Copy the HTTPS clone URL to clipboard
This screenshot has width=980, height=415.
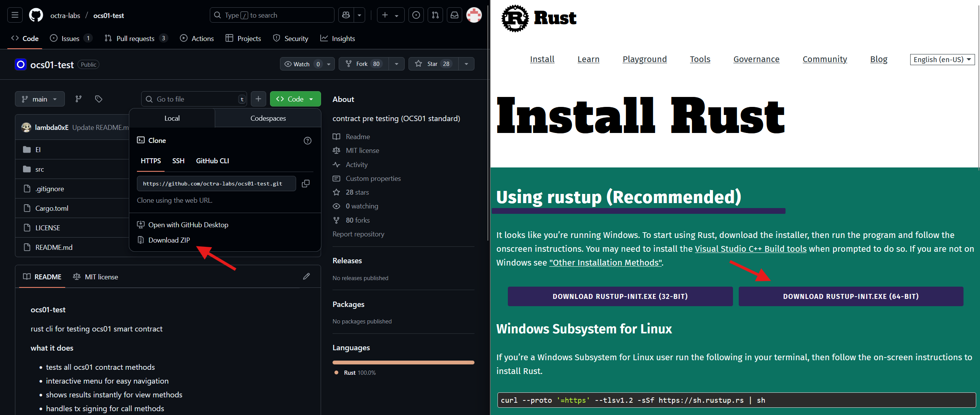(x=306, y=184)
